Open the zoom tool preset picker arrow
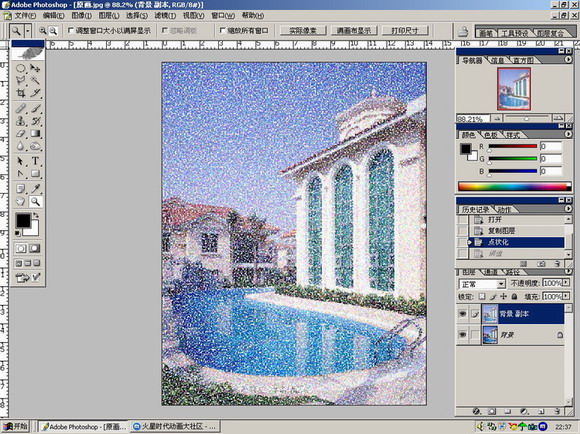This screenshot has width=580, height=434. (28, 31)
